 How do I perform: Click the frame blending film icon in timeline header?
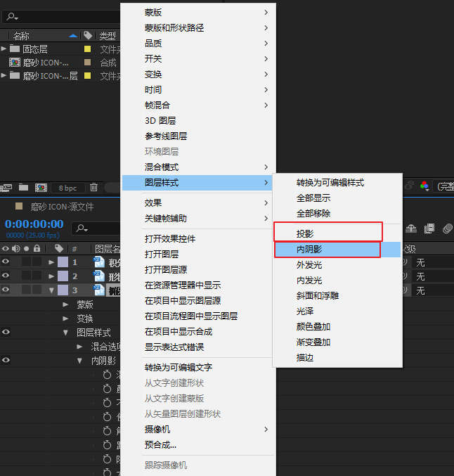pos(429,229)
